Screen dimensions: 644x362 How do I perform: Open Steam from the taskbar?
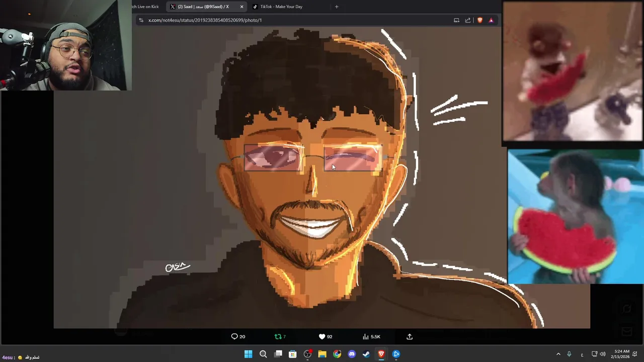click(x=366, y=354)
